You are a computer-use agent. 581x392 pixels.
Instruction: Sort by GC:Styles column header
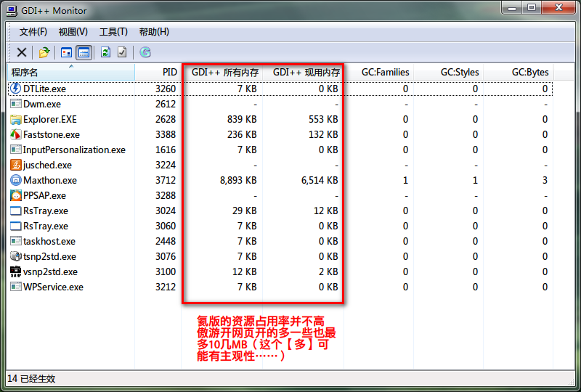point(448,72)
